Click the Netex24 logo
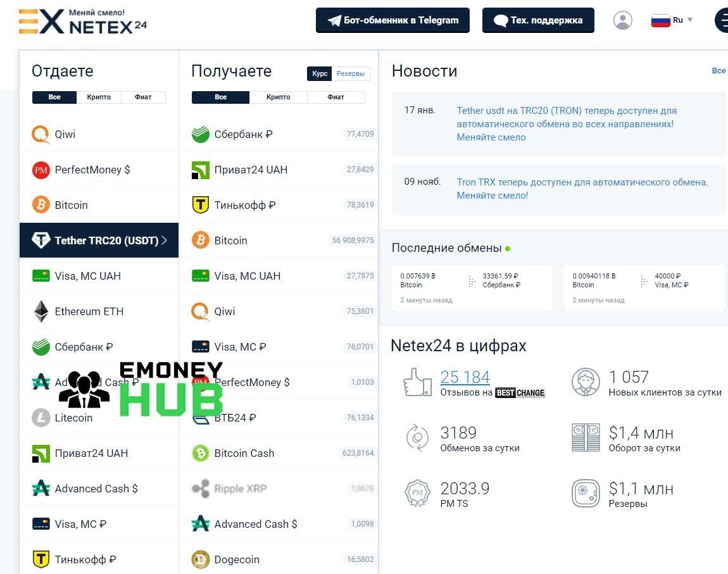This screenshot has width=728, height=574. (83, 22)
